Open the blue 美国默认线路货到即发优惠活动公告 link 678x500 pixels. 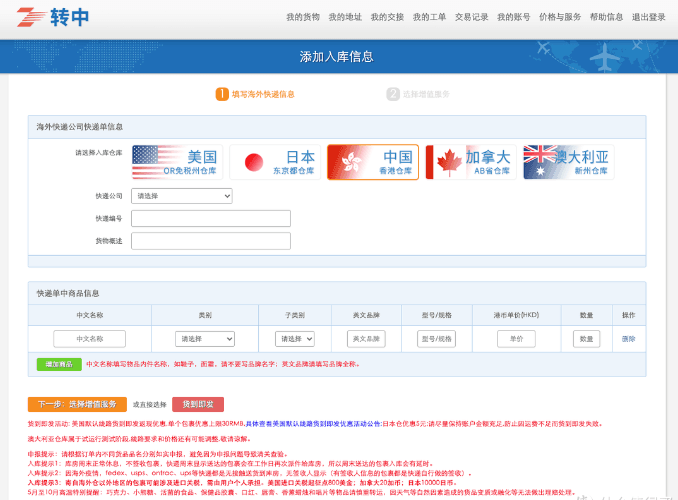click(x=313, y=424)
